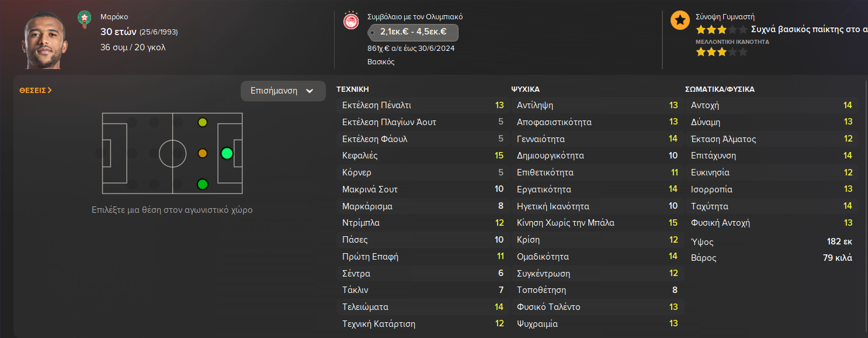Select the Ταχύτητα attribute row
The width and height of the screenshot is (868, 338).
[770, 206]
